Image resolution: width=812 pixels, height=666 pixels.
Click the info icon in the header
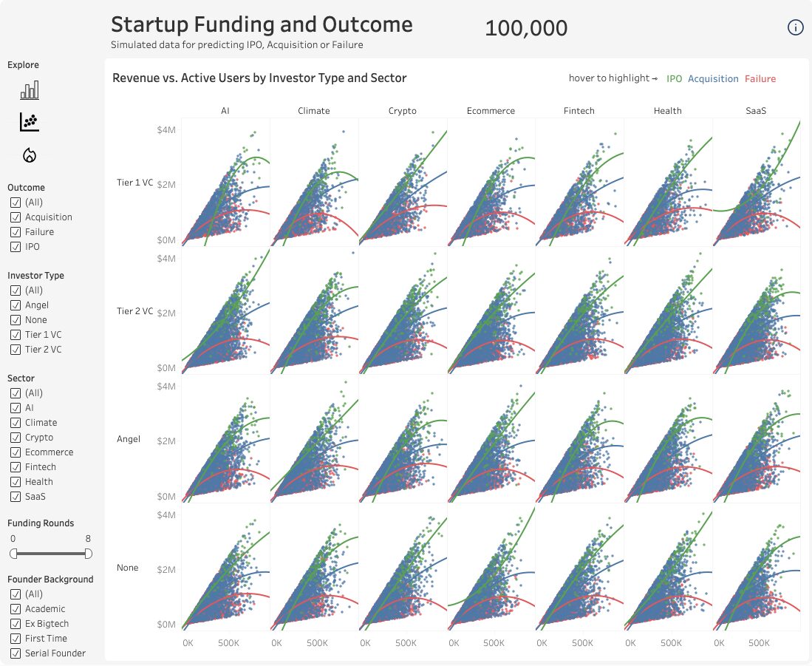(795, 28)
